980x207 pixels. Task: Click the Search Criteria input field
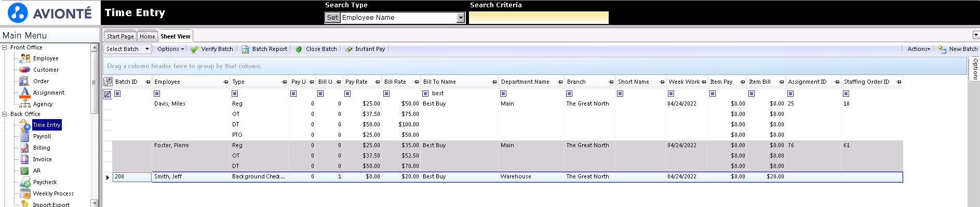tap(539, 18)
